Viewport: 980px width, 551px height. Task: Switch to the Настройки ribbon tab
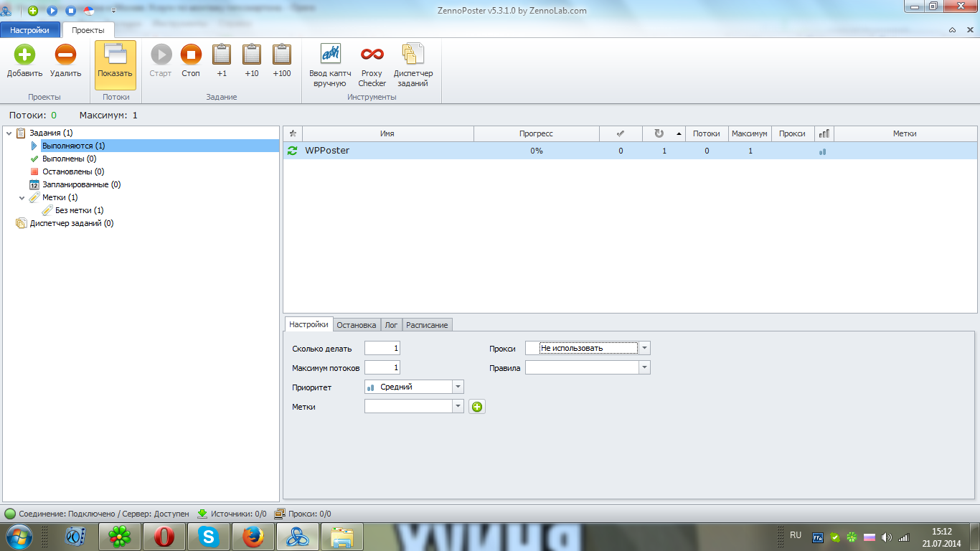30,30
